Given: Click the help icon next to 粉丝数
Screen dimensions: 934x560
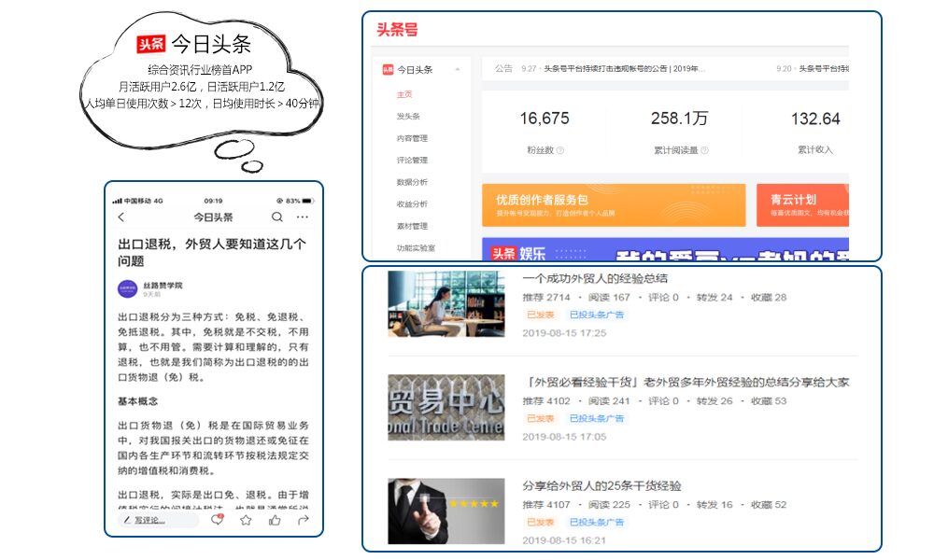Looking at the screenshot, I should pos(559,150).
